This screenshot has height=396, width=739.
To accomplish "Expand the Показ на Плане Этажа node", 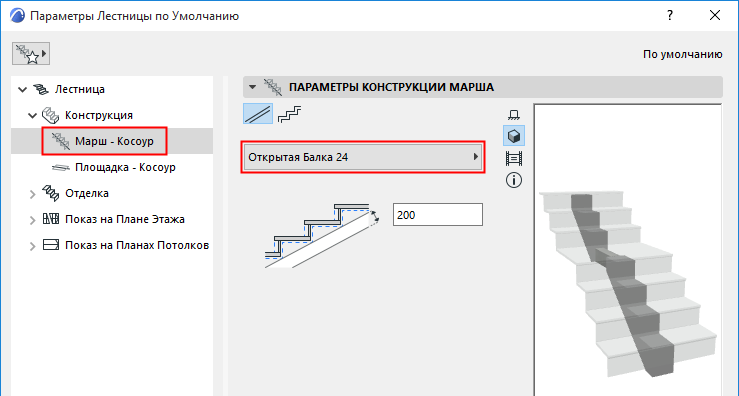I will click(x=33, y=220).
